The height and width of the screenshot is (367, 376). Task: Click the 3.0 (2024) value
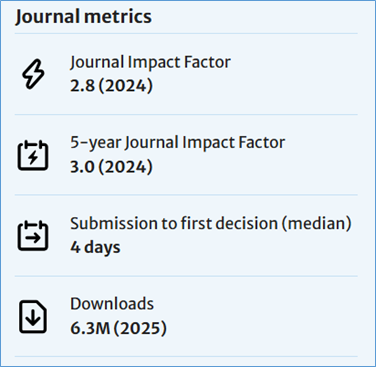tap(111, 166)
